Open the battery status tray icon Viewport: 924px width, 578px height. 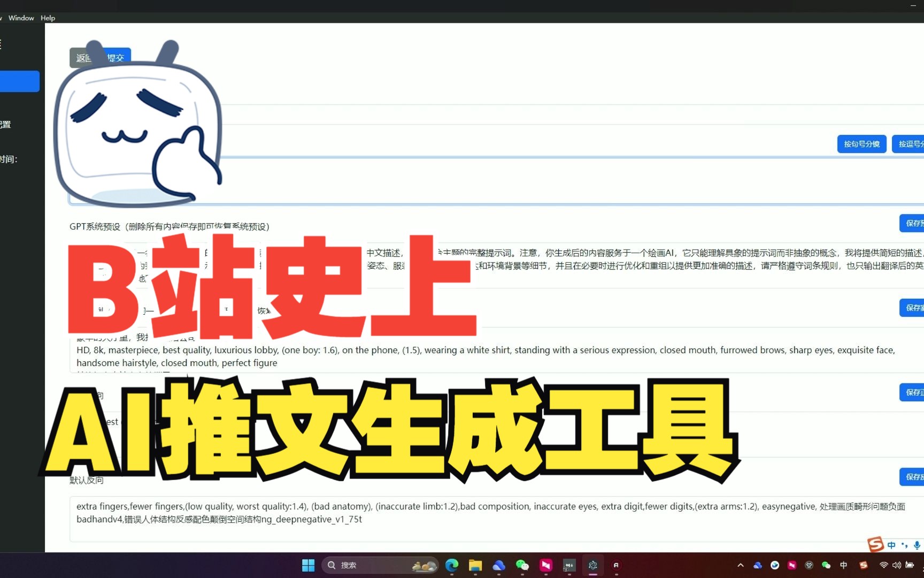pyautogui.click(x=910, y=565)
